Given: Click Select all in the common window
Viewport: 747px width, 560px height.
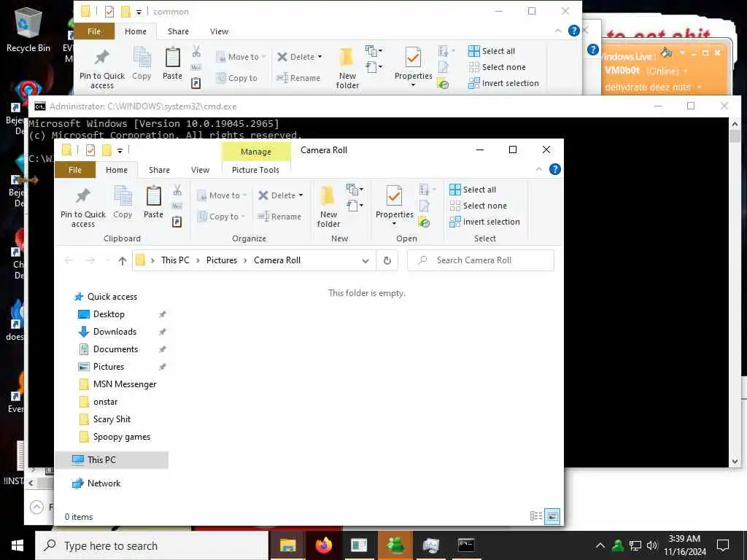Looking at the screenshot, I should [x=492, y=51].
